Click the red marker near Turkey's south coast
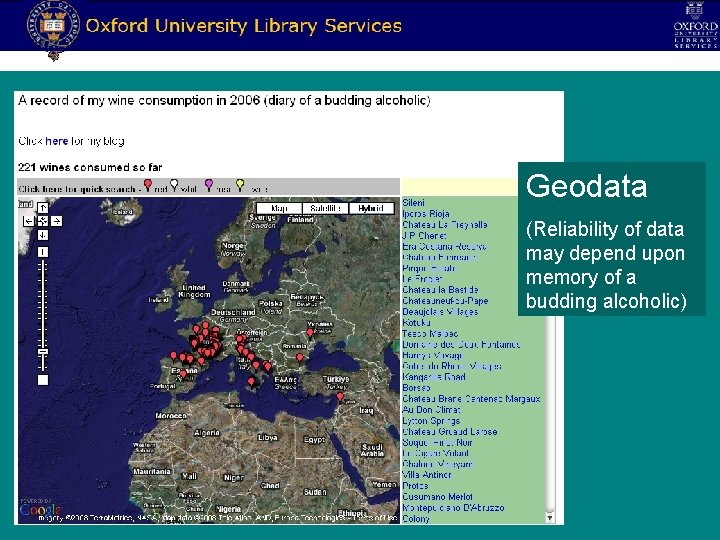Viewport: 720px width, 540px height. (340, 397)
